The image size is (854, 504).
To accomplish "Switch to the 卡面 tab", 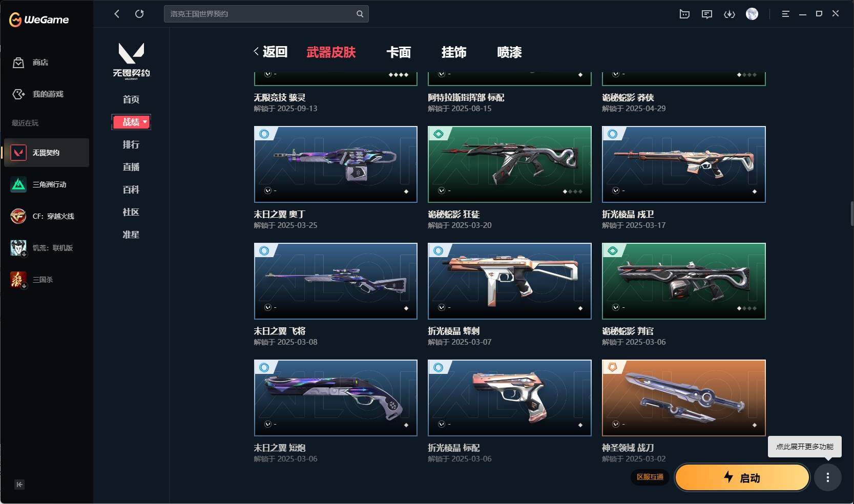I will (399, 52).
